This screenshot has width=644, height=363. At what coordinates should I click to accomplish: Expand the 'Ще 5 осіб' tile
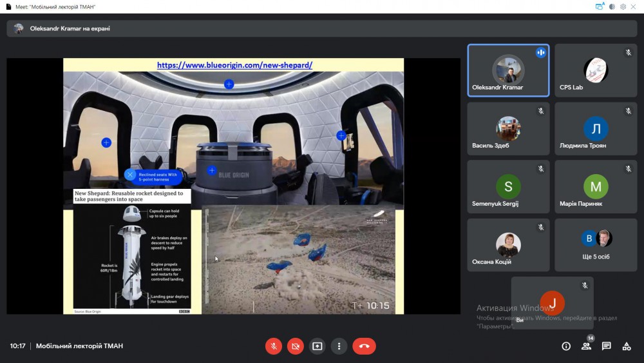596,244
